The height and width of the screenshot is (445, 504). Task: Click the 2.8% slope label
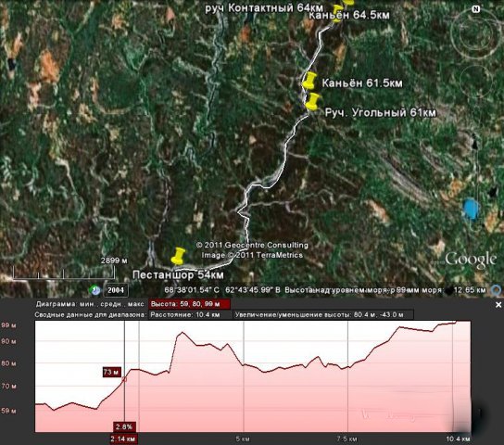(x=124, y=427)
